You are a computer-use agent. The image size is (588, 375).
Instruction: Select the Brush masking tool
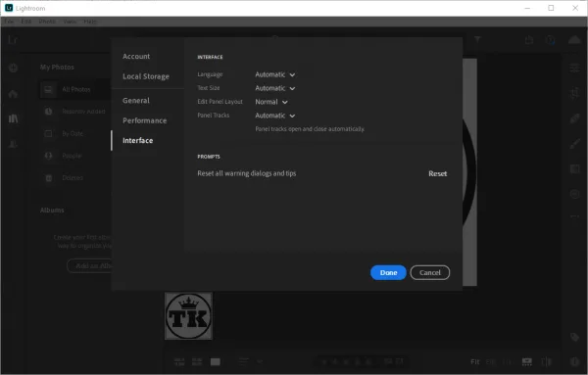click(574, 144)
